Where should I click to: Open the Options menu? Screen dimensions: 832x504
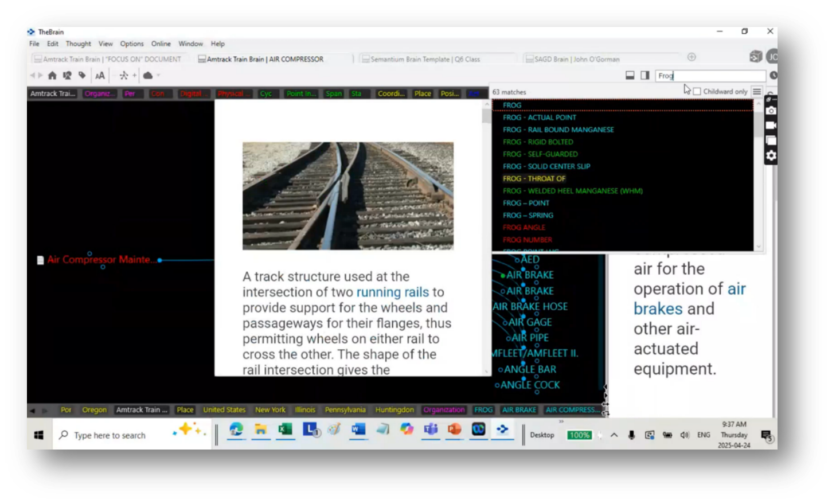[x=132, y=44]
